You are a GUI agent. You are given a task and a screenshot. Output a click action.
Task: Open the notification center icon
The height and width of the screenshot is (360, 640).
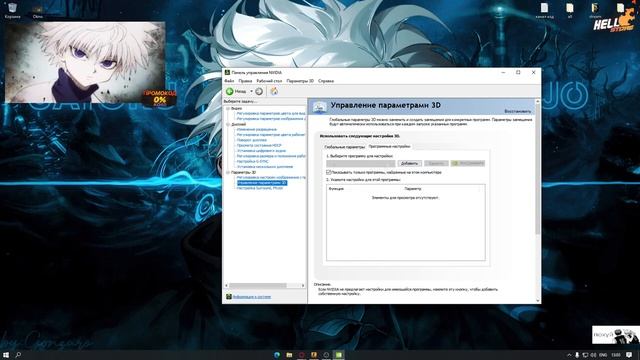(630, 355)
